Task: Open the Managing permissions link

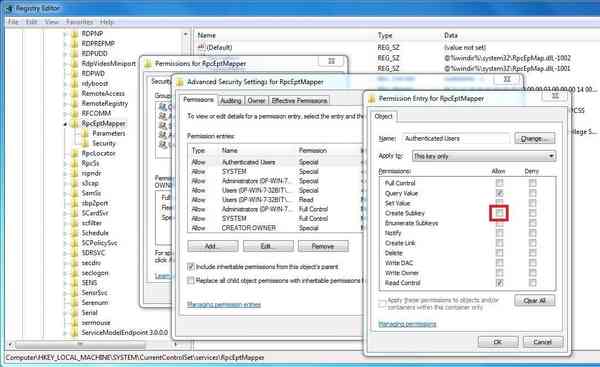Action: (x=407, y=324)
